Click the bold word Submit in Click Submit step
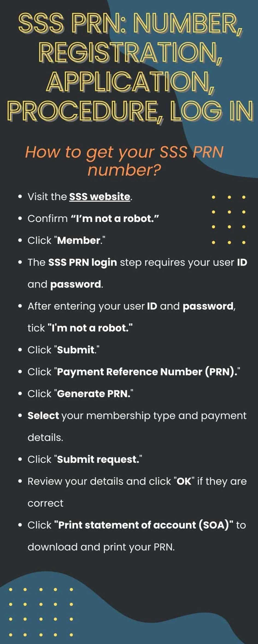Viewport: 258px width, 644px height. [76, 350]
